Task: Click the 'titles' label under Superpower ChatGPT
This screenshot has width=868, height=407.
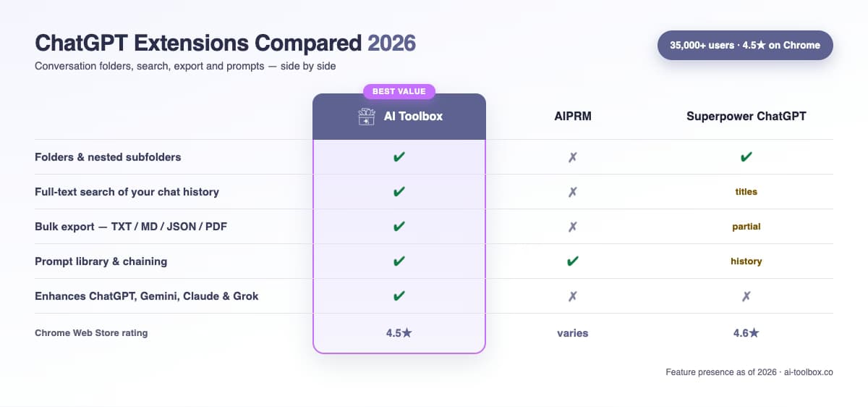Action: click(746, 192)
